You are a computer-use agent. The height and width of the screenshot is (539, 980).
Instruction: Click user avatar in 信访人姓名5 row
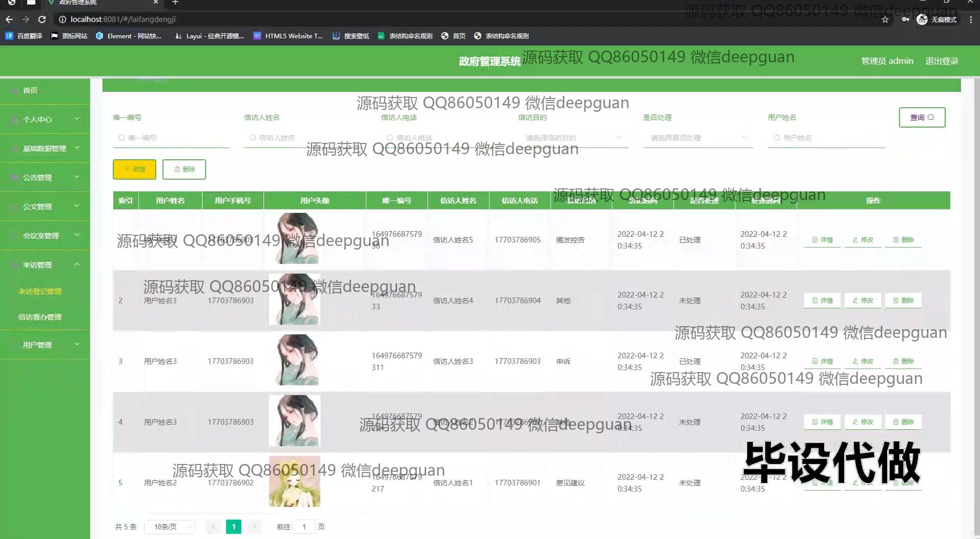click(295, 238)
